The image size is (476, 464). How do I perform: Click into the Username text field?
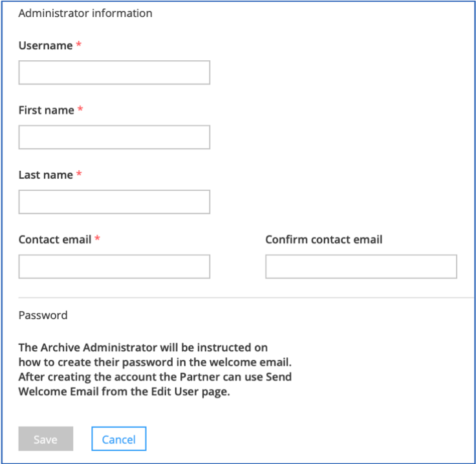[114, 72]
